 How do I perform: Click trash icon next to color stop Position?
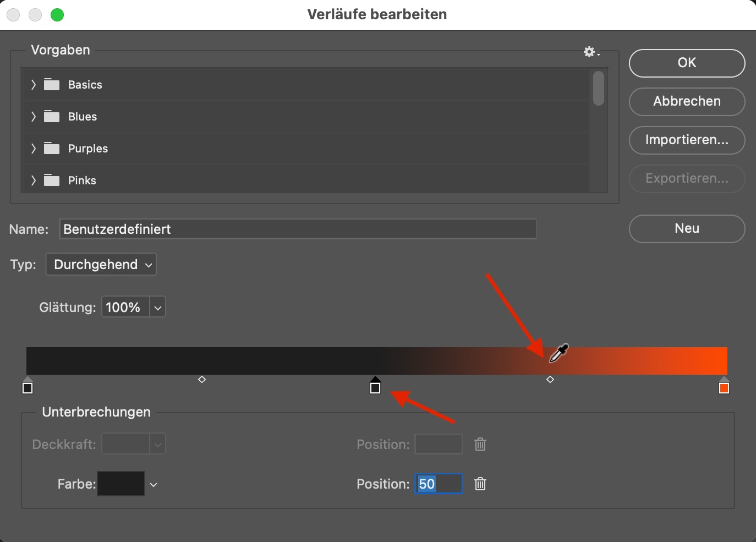coord(480,484)
